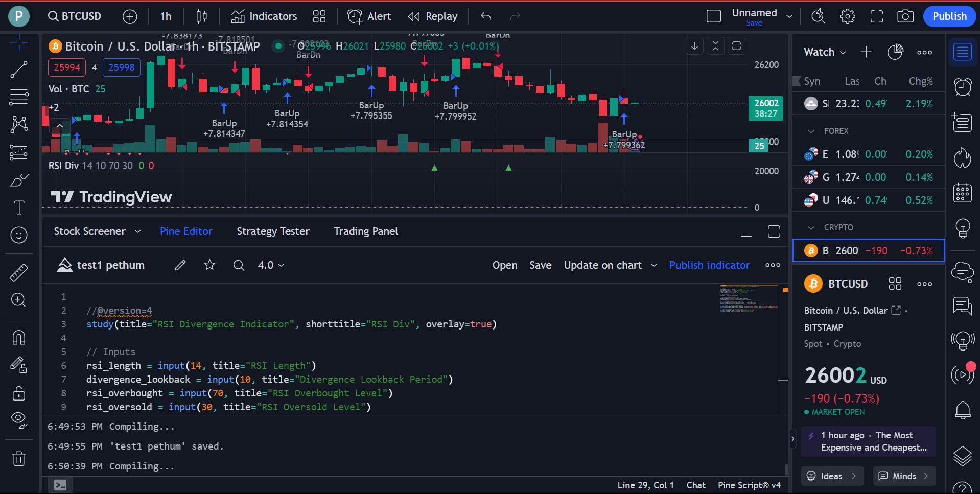Toggle hide all drawings eye icon
This screenshot has width=980, height=494.
[19, 420]
